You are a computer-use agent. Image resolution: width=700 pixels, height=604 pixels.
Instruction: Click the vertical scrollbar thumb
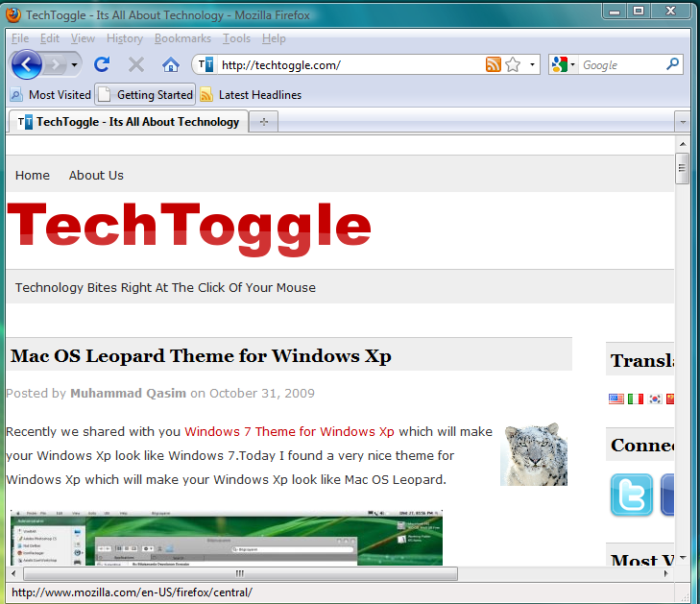(682, 168)
